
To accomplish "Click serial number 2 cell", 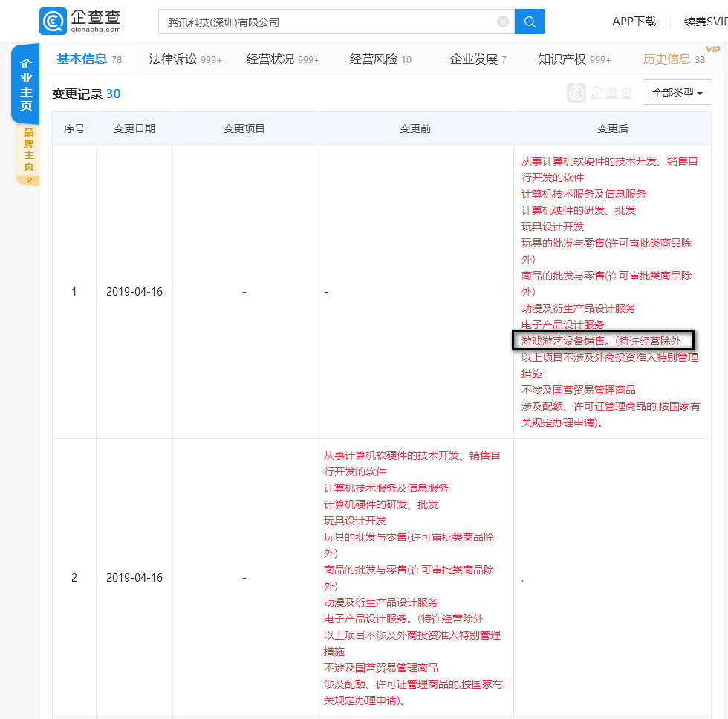I will pyautogui.click(x=74, y=577).
